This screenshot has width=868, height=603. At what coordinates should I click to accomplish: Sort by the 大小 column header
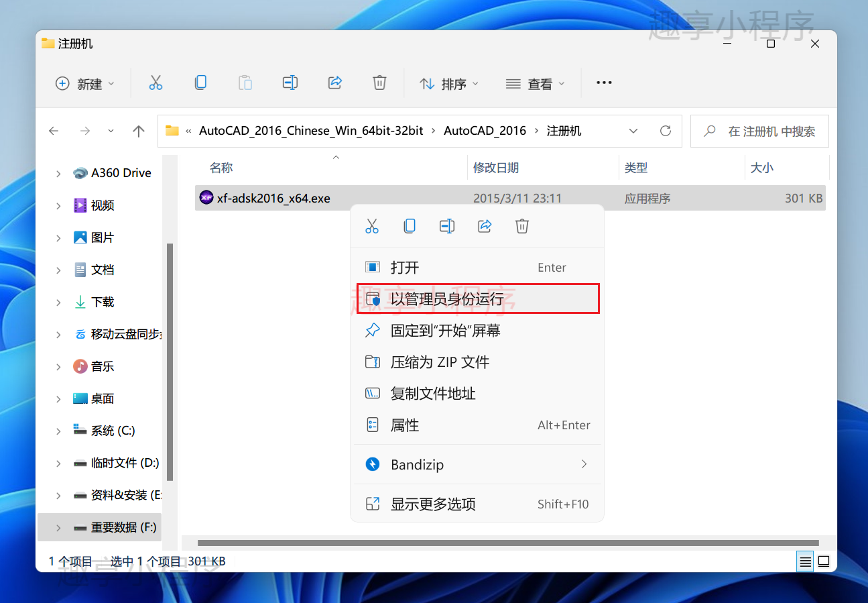[761, 168]
